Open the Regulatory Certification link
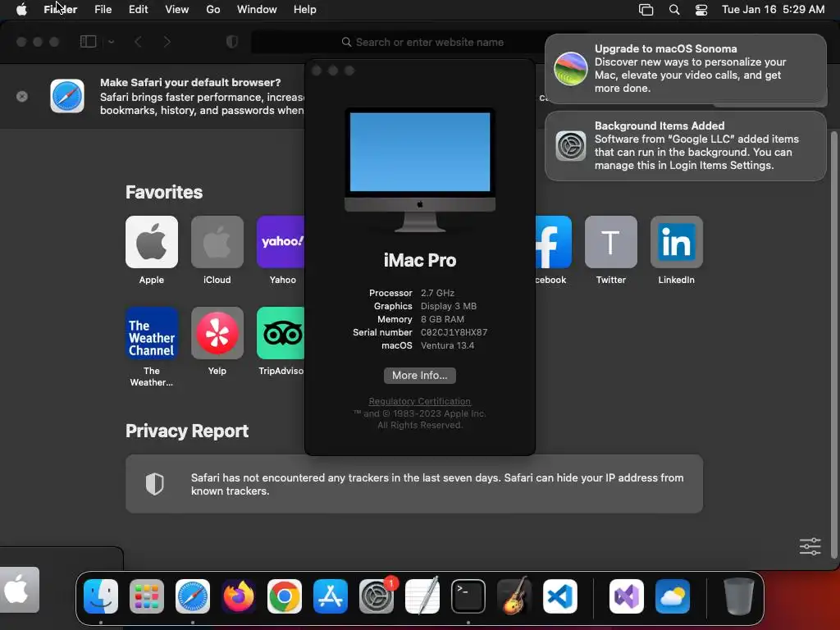840x630 pixels. [419, 401]
